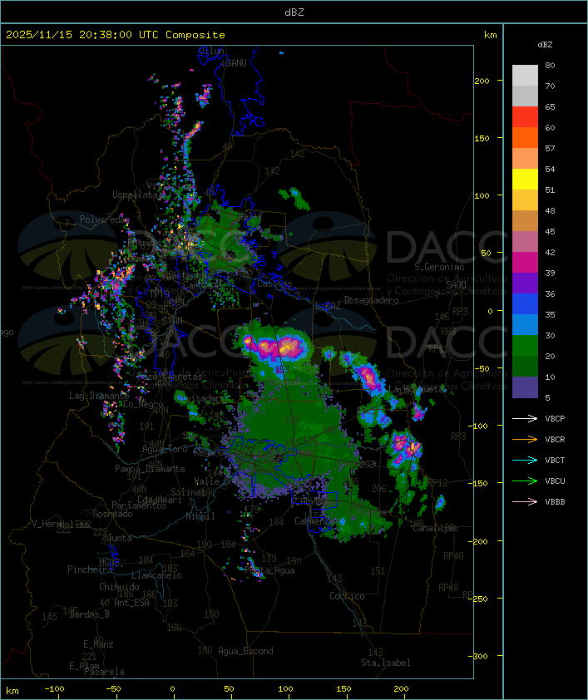The image size is (588, 700).
Task: Click the Chihuido place label
Action: 119,587
